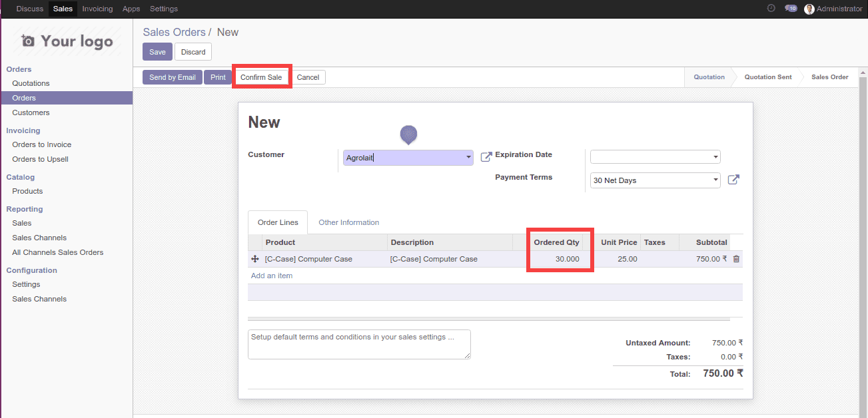Click the purple tip bubble above Customer
The height and width of the screenshot is (418, 868).
408,135
